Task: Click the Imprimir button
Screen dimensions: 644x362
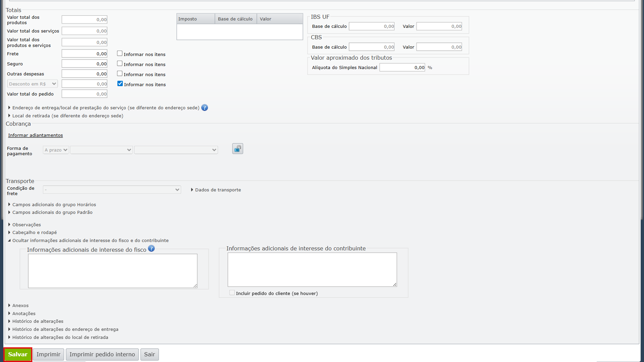Action: [48, 354]
